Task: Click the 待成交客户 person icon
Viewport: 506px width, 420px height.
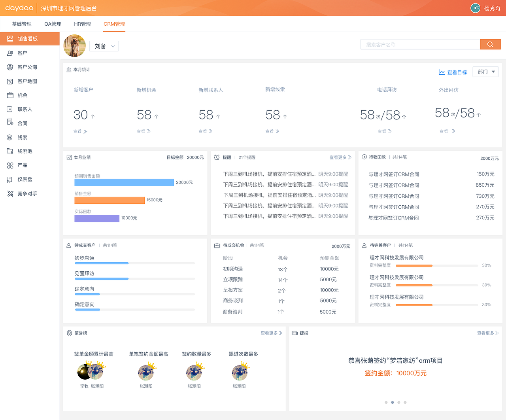Action: (69, 245)
